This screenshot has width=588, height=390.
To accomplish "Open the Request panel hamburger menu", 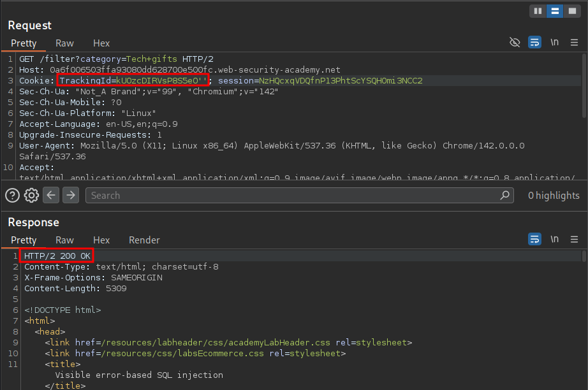I will click(574, 43).
